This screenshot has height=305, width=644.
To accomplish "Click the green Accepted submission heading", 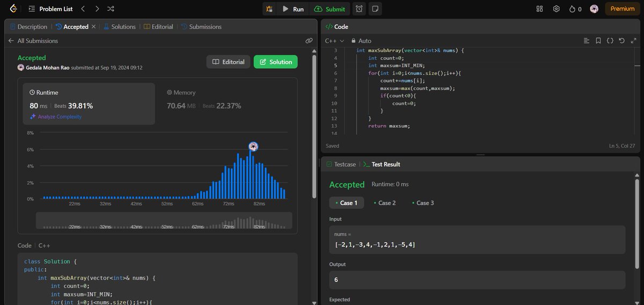I will [x=32, y=57].
